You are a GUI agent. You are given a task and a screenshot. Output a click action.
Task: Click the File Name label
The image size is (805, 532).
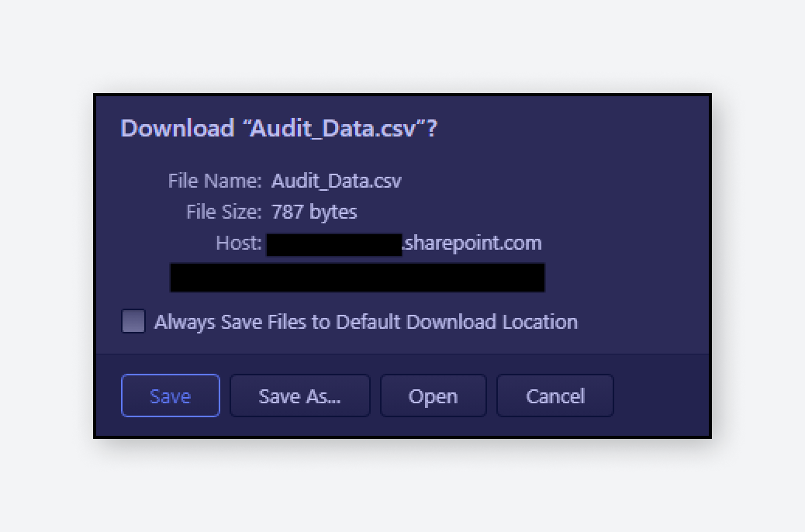click(215, 181)
